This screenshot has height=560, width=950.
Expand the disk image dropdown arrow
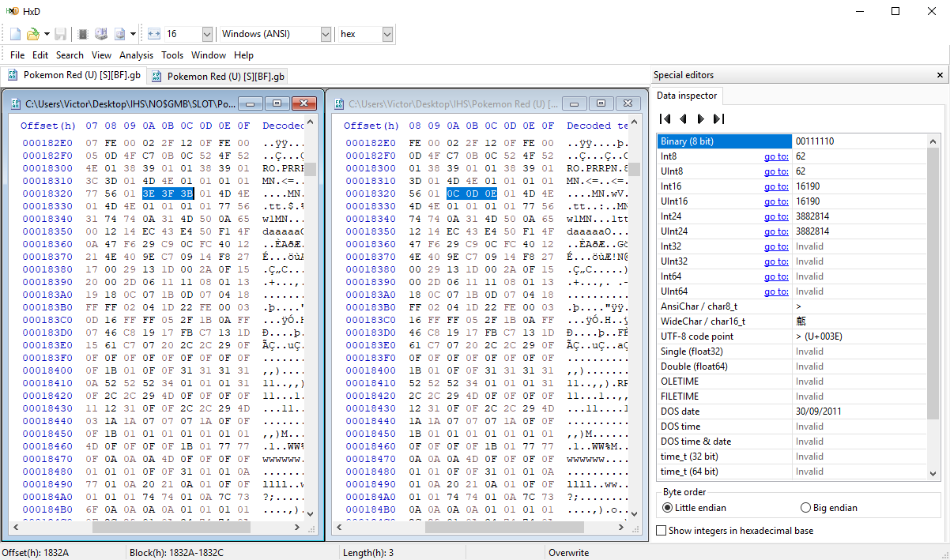click(x=133, y=34)
